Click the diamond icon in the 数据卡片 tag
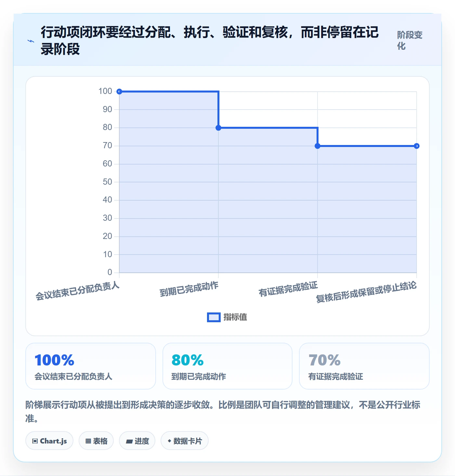The image size is (455, 476). (169, 441)
